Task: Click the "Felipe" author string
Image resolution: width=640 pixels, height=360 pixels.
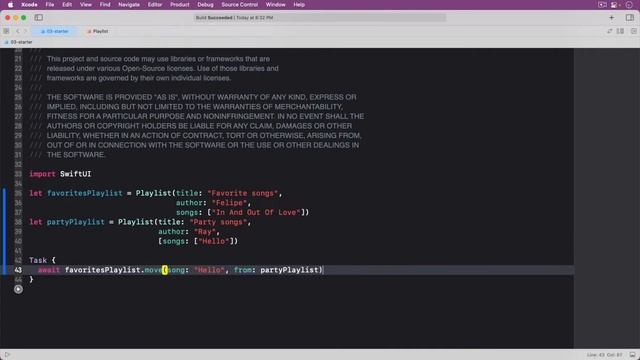Action: pos(229,203)
